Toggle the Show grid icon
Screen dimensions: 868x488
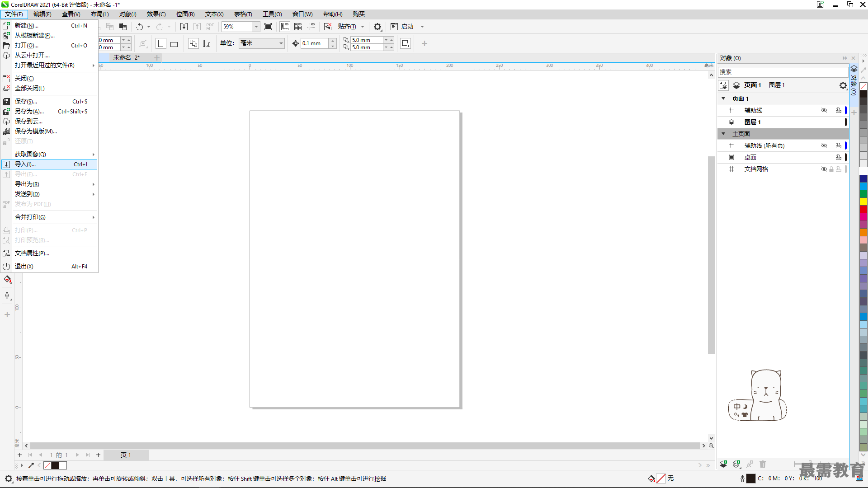298,27
